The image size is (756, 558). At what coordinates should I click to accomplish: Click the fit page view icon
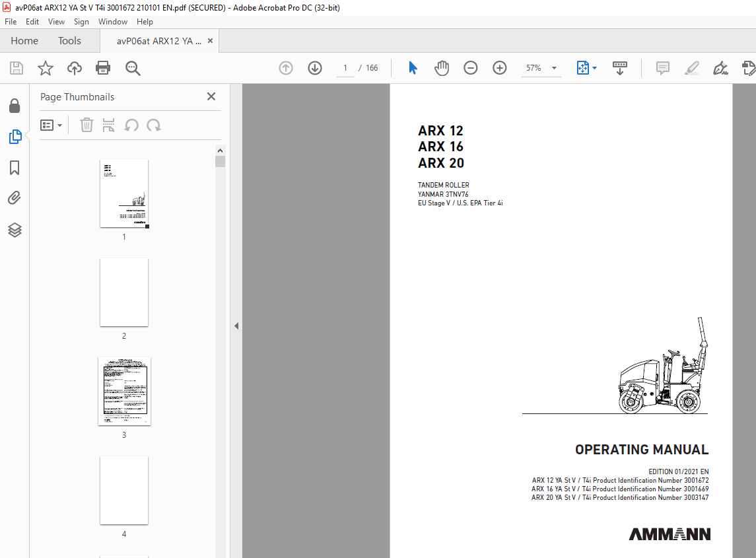pyautogui.click(x=582, y=68)
